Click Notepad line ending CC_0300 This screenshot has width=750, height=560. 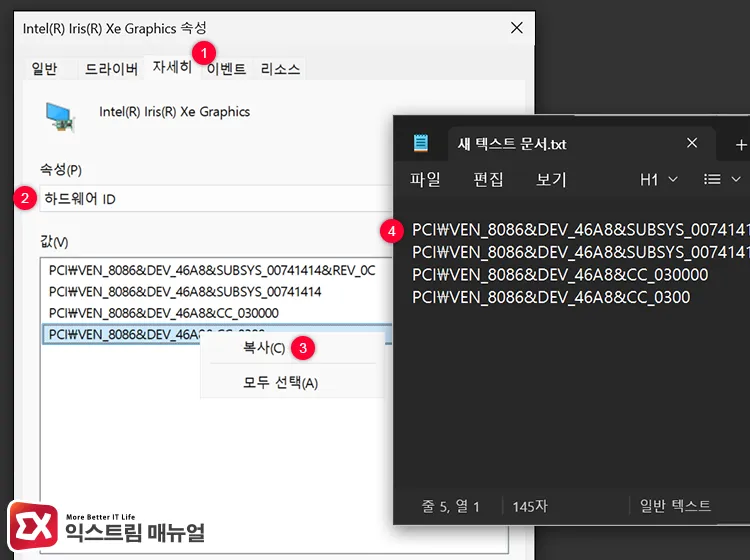(551, 297)
